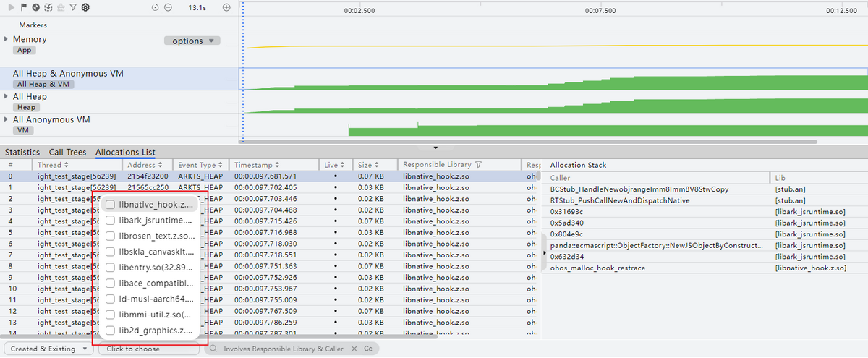The image size is (868, 358).
Task: Switch to the Statistics tab
Action: (x=22, y=153)
